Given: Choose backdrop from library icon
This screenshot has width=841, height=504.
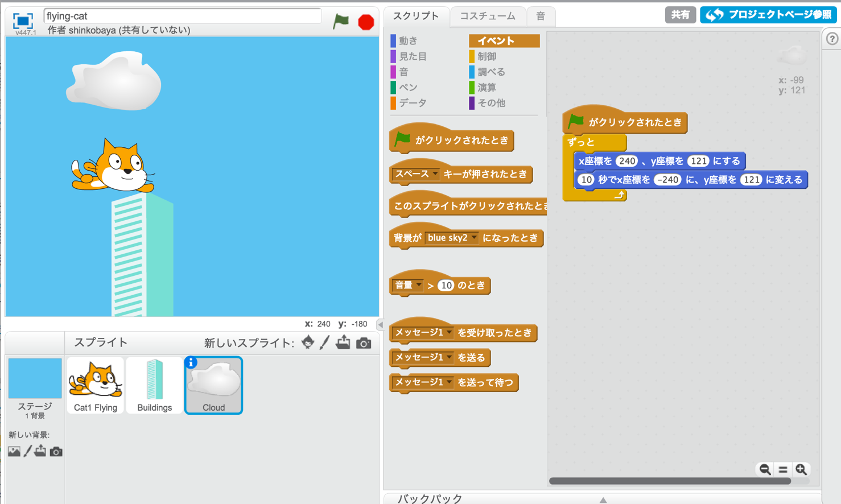Looking at the screenshot, I should pos(14,451).
